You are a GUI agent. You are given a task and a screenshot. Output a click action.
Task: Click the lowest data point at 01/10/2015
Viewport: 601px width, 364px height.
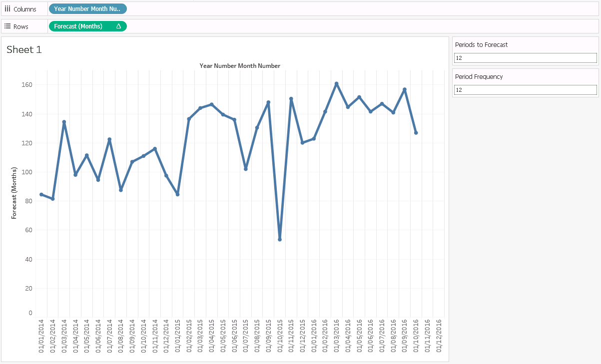[x=280, y=240]
